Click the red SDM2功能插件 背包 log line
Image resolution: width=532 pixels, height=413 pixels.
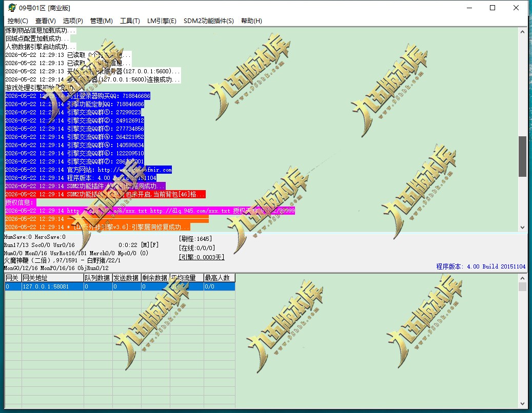(106, 194)
